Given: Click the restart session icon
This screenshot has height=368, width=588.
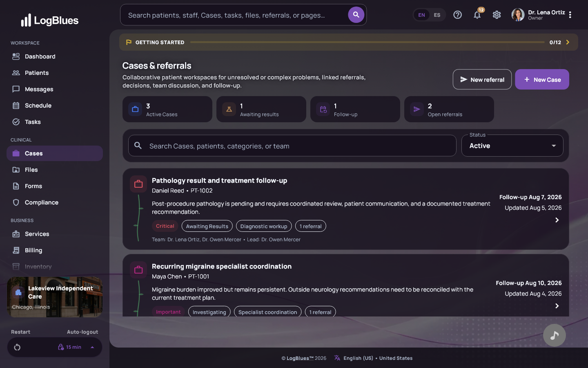Looking at the screenshot, I should (17, 347).
